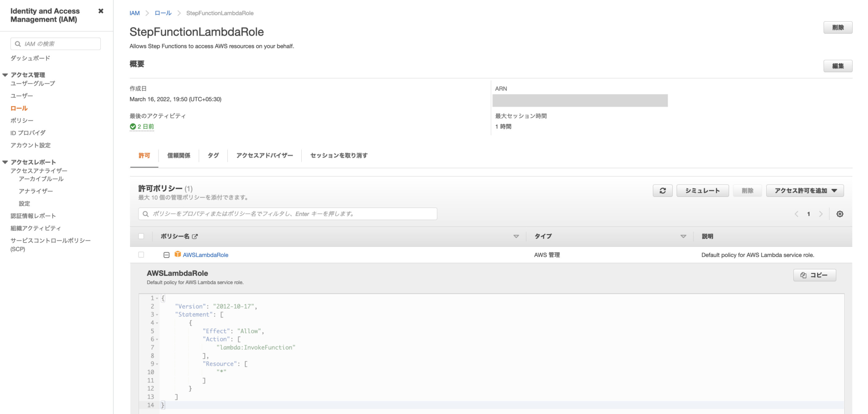Click the 編集 button for role summary
Screen dimensions: 868x414
(x=838, y=66)
